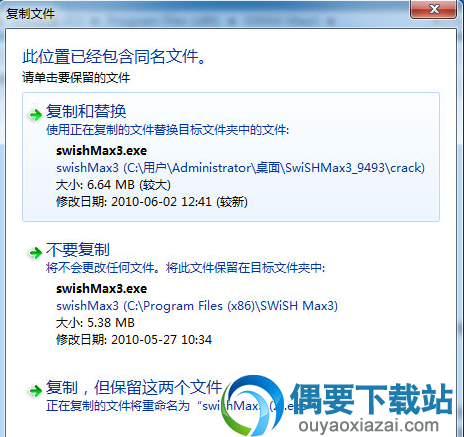Image resolution: width=464 pixels, height=437 pixels.
Task: Click the source path ending in SwiSHMax3_9493\crack
Action: coord(241,168)
